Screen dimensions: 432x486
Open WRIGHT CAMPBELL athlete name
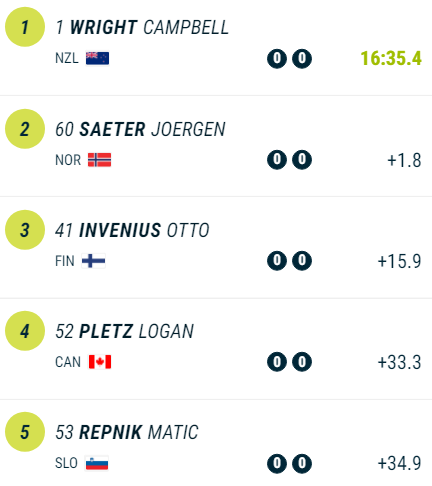149,27
